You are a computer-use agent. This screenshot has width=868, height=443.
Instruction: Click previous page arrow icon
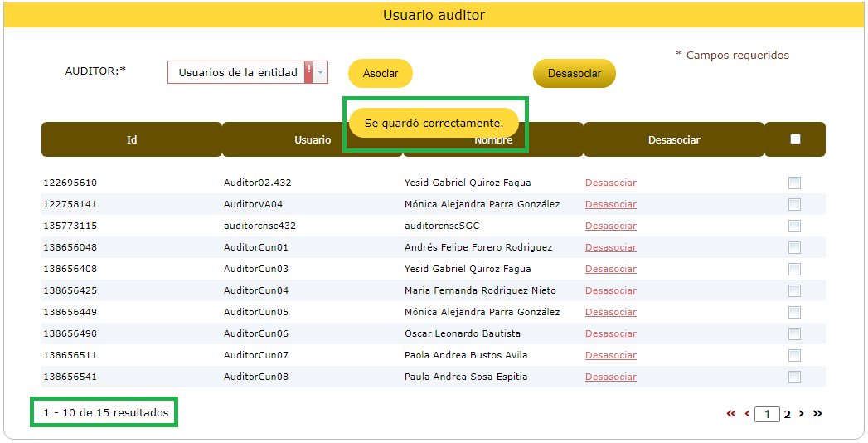[747, 414]
